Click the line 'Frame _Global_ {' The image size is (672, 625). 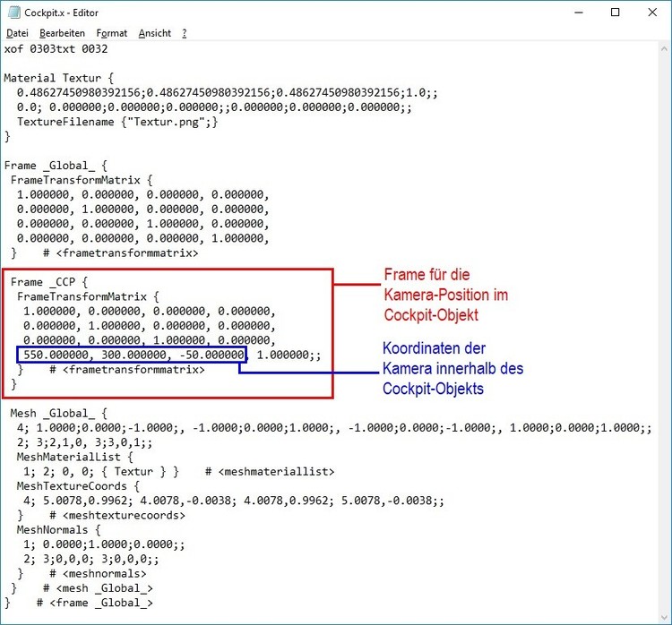56,166
